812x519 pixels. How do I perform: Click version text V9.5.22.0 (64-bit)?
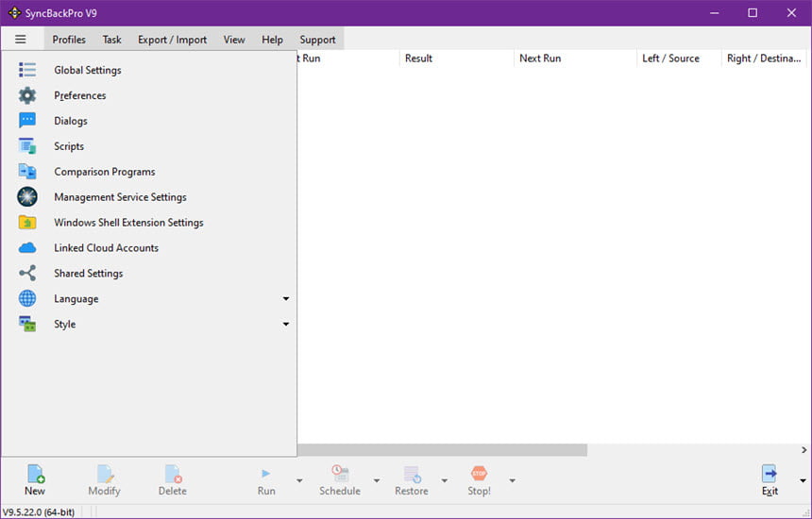(39, 512)
